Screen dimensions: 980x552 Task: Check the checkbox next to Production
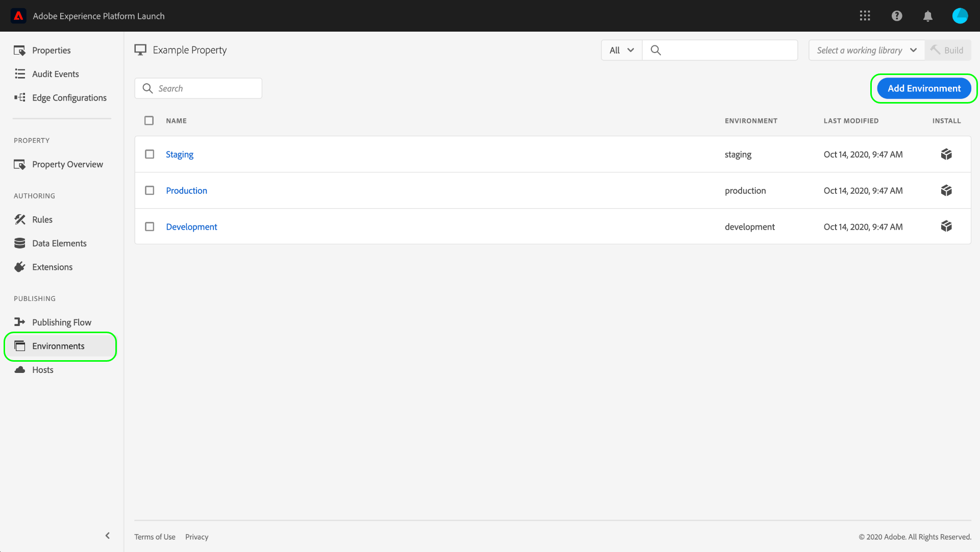click(150, 190)
